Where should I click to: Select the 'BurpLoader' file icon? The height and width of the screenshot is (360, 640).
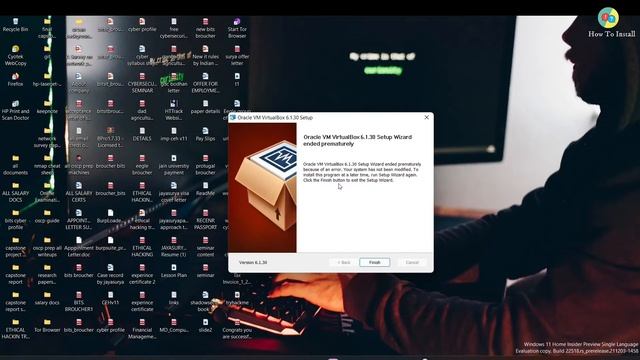tap(111, 216)
